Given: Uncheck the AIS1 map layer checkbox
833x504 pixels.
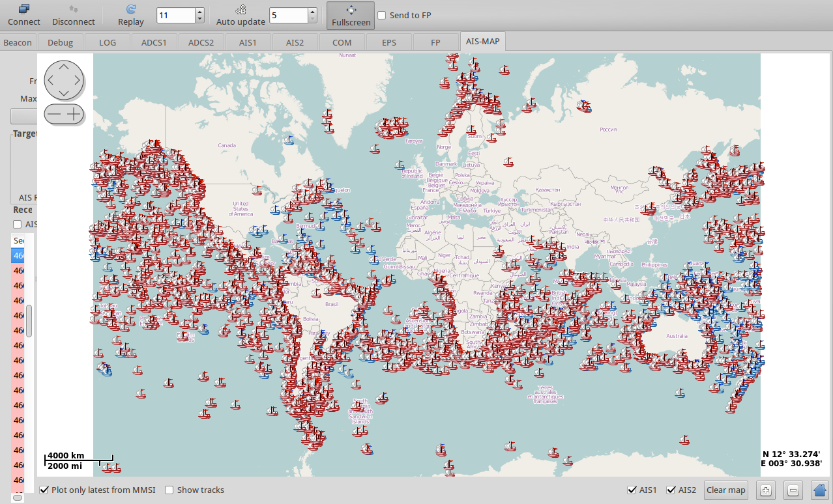Looking at the screenshot, I should (631, 490).
